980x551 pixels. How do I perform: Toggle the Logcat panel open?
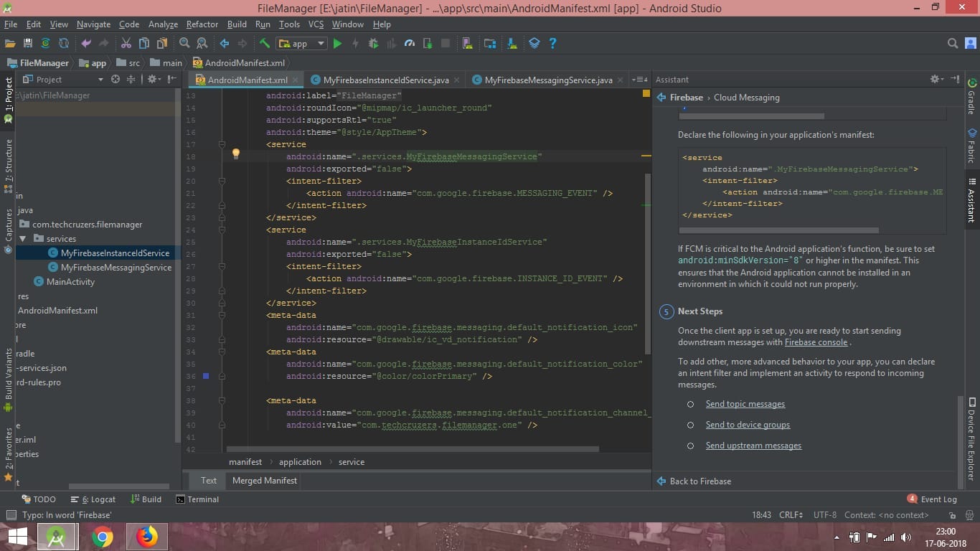(x=93, y=499)
